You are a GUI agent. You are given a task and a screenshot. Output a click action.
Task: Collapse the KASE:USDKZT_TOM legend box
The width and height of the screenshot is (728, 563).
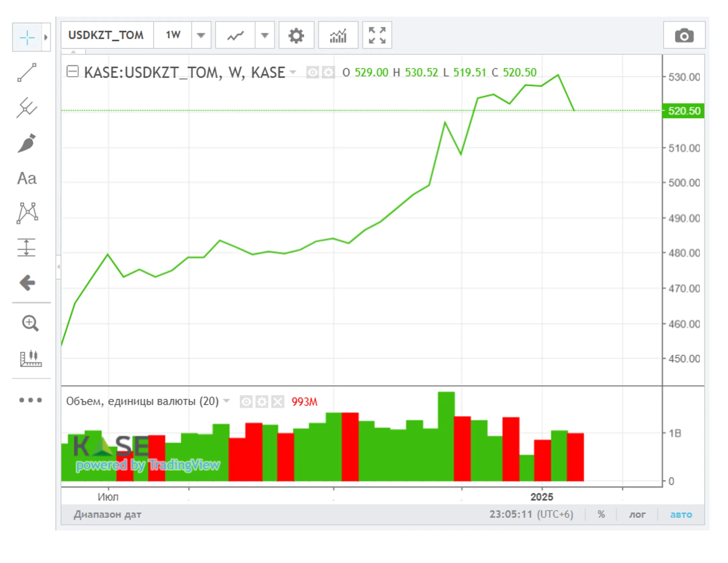(72, 72)
